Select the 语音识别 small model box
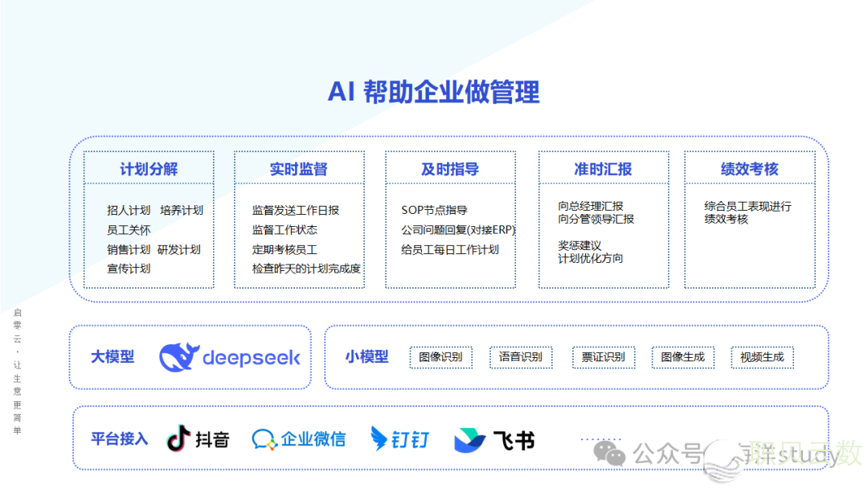This screenshot has width=868, height=489. pos(520,357)
